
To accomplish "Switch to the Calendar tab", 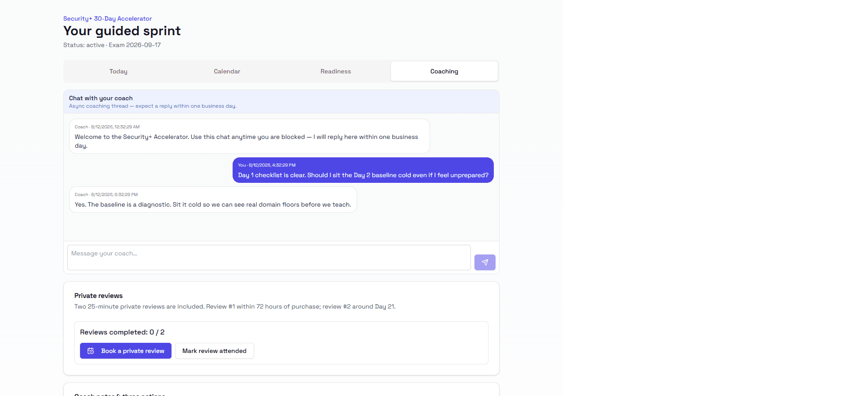I will pos(227,71).
